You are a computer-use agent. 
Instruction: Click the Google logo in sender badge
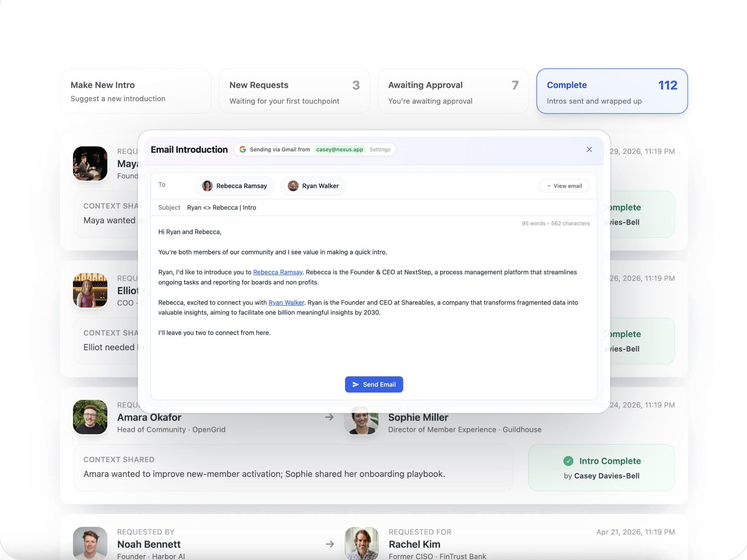(x=243, y=150)
